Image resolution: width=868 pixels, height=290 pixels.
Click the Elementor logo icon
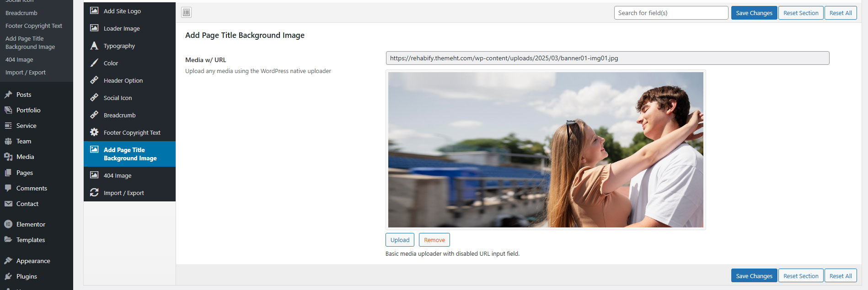click(x=8, y=224)
